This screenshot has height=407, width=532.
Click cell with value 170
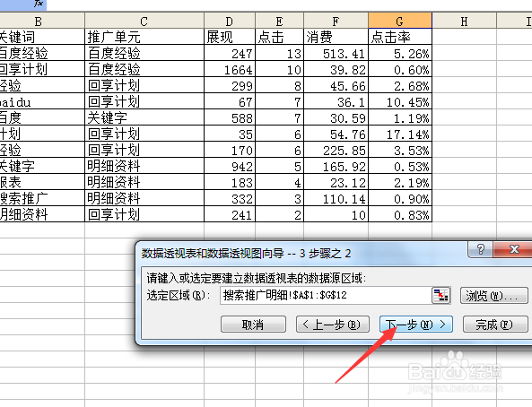230,150
